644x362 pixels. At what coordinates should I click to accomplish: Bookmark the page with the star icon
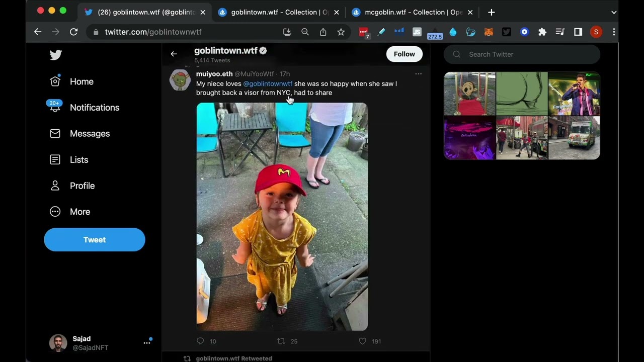point(341,32)
